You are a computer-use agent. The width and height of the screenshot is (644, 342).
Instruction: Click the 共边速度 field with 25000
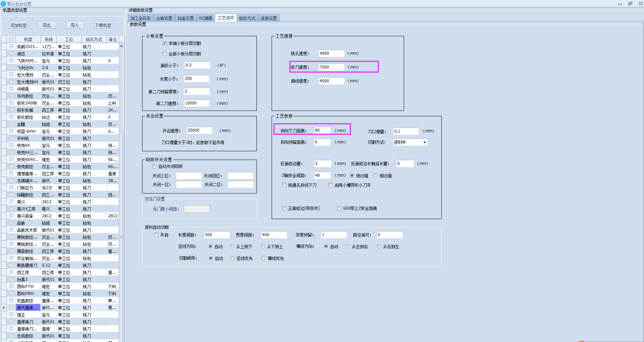pos(199,130)
